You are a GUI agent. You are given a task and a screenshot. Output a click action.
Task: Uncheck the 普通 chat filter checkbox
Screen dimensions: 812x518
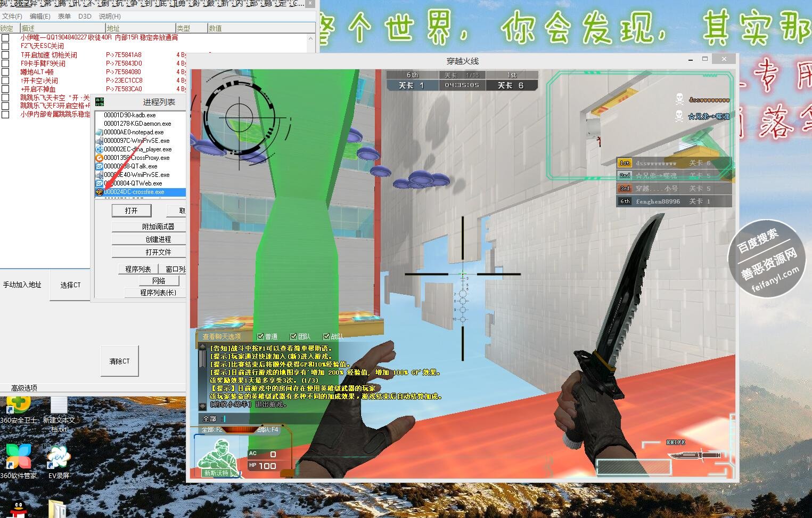(x=260, y=336)
